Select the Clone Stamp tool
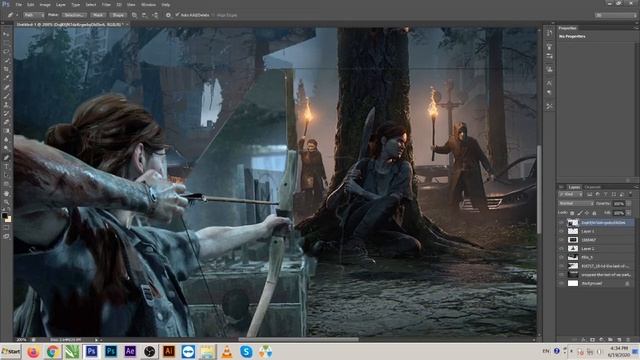640x360 pixels. click(x=6, y=104)
